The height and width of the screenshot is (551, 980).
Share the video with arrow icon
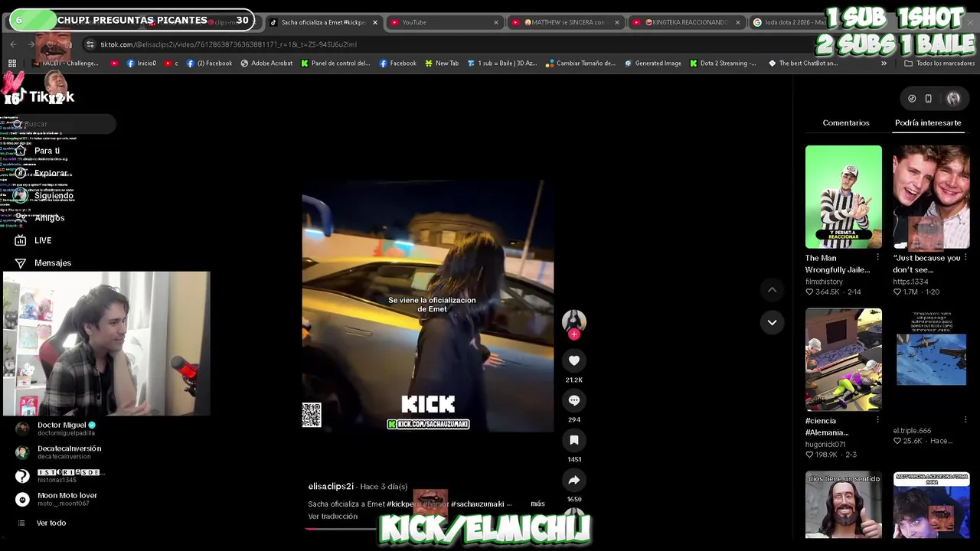pos(574,480)
